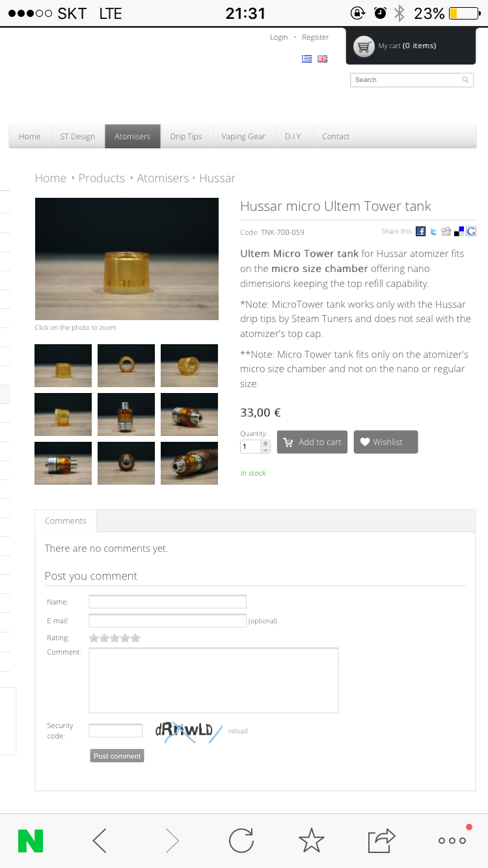Switch site language to English flag

click(322, 59)
